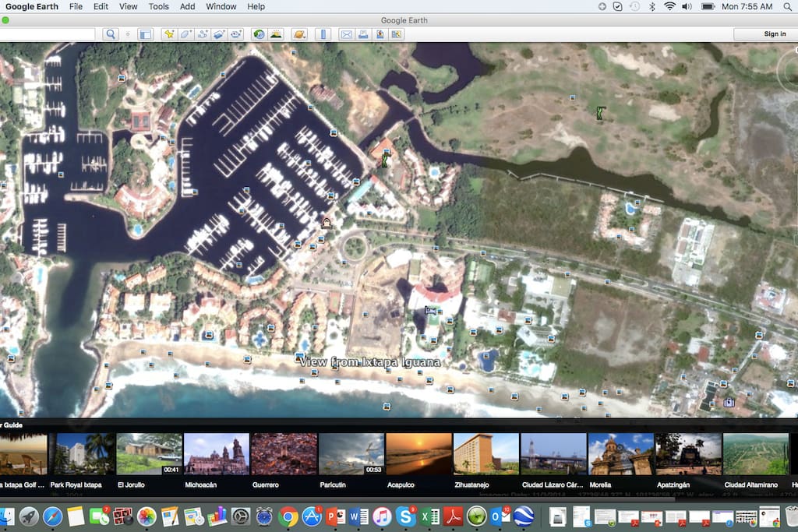Open the Acapulco sunset thumbnail

(418, 453)
